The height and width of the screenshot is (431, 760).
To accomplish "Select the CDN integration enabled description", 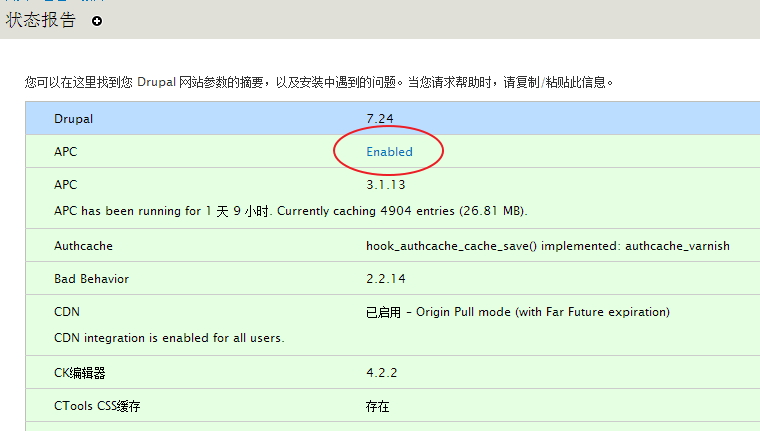I will point(169,338).
